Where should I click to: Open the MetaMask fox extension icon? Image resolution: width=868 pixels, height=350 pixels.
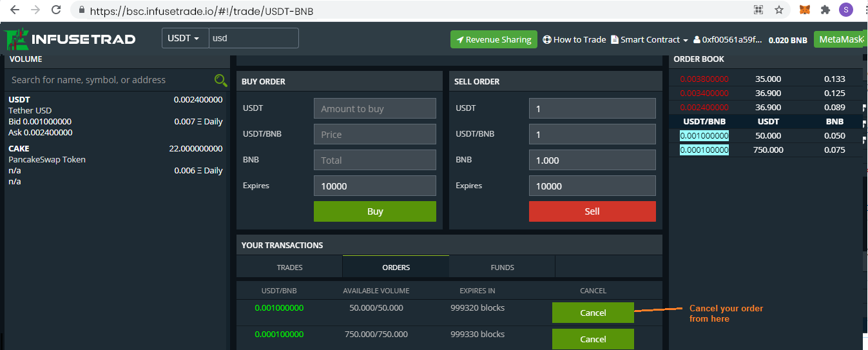coord(805,10)
